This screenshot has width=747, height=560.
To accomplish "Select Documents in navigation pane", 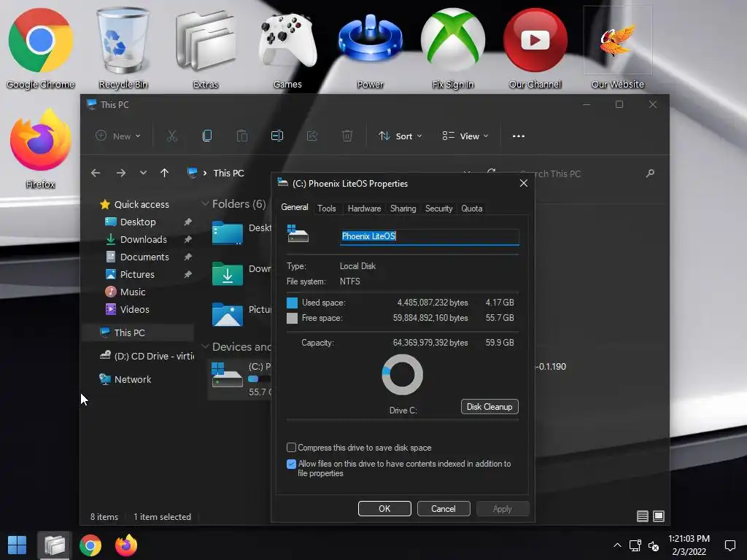I will pyautogui.click(x=144, y=257).
